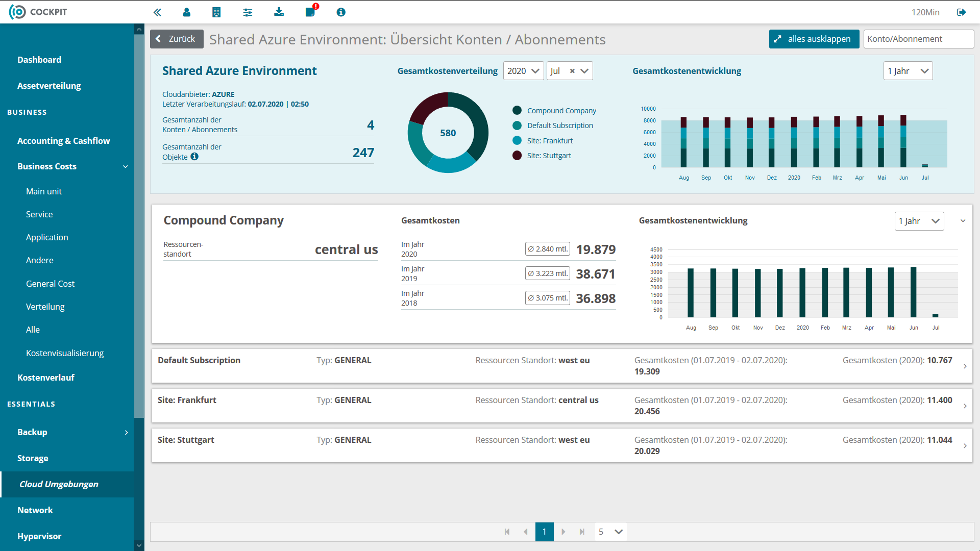The height and width of the screenshot is (551, 980).
Task: Open top Gesamtkostenentwicklung 1 Jahr dropdown
Action: (x=908, y=71)
